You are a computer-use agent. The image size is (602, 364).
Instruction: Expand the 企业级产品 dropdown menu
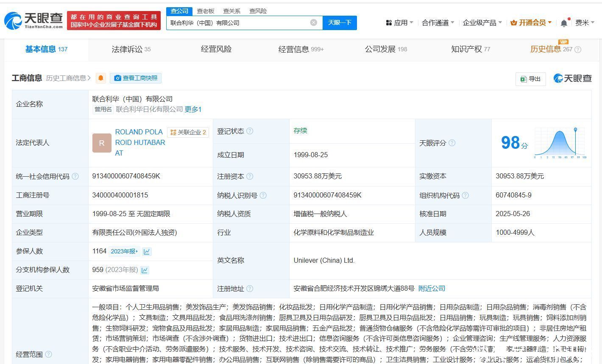(482, 23)
